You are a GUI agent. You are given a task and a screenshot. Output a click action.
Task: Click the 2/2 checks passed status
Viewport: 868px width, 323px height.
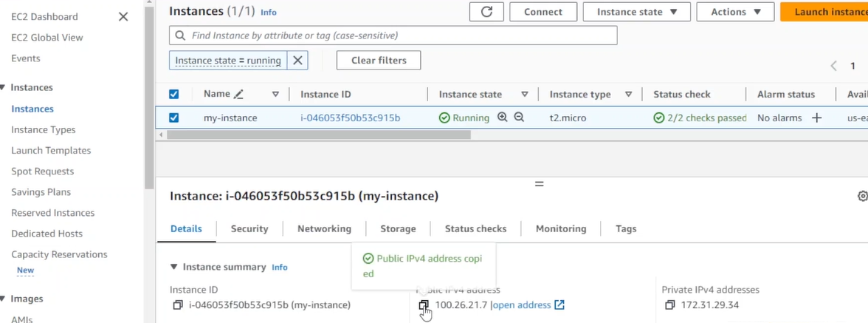coord(700,118)
